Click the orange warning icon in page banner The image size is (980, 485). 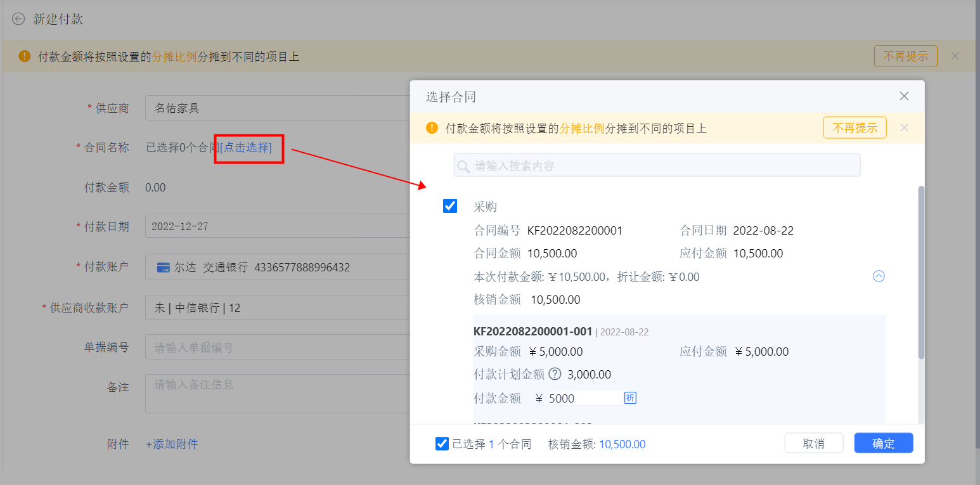[x=25, y=56]
